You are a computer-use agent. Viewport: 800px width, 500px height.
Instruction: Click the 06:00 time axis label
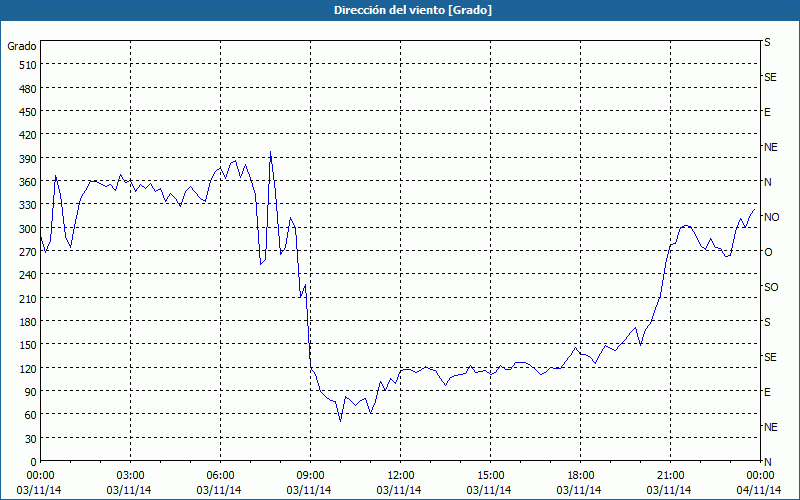point(220,476)
